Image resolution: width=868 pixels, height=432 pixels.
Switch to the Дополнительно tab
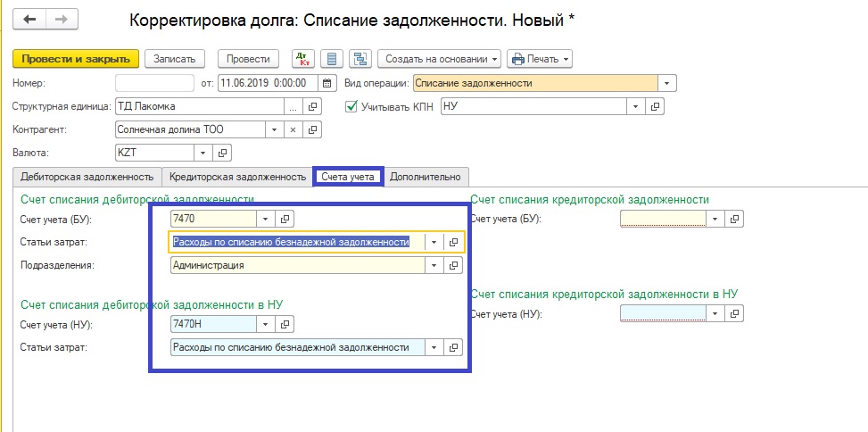pos(426,177)
